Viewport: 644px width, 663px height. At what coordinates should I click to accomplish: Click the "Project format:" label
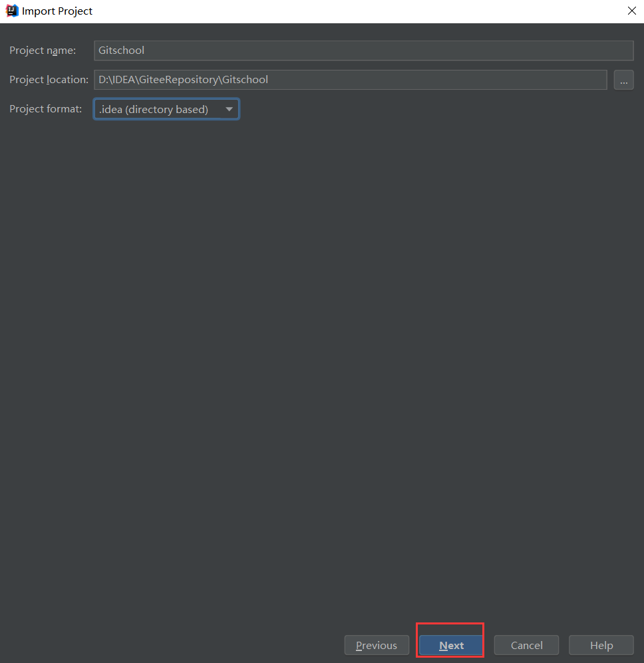click(x=46, y=108)
